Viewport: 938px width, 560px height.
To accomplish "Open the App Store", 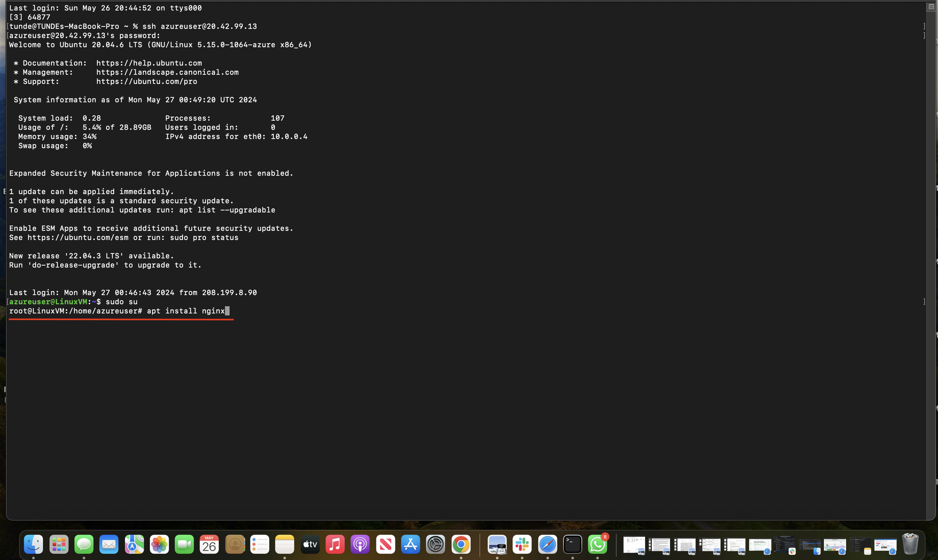I will click(x=410, y=545).
